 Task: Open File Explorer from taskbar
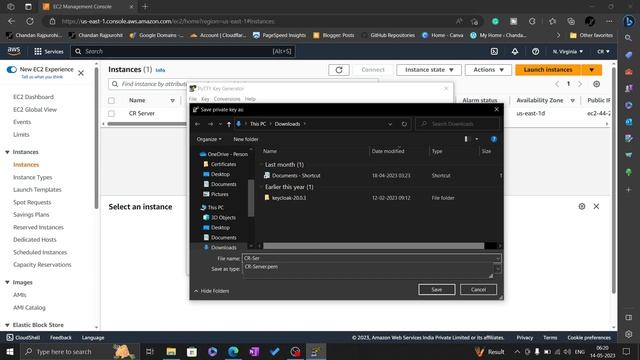click(171, 351)
